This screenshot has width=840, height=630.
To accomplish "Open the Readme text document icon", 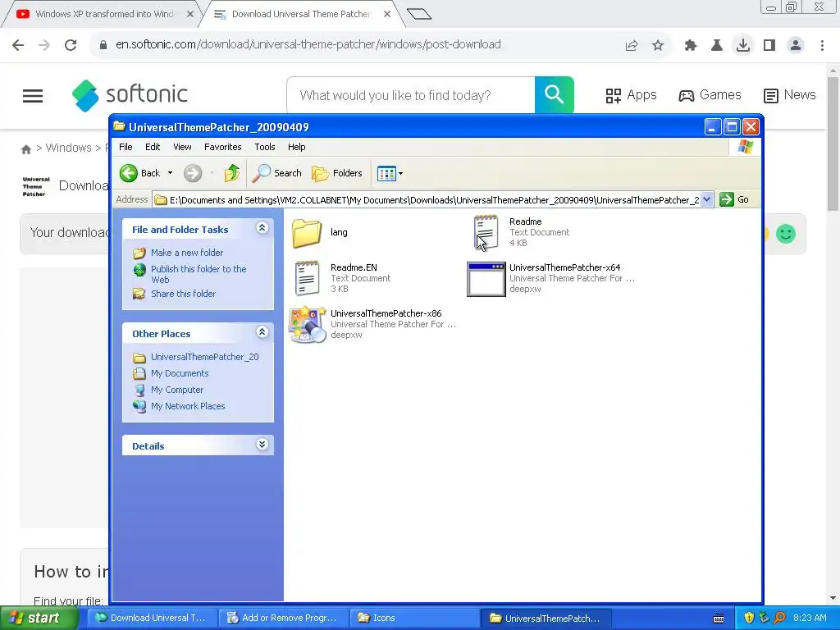I will click(486, 233).
